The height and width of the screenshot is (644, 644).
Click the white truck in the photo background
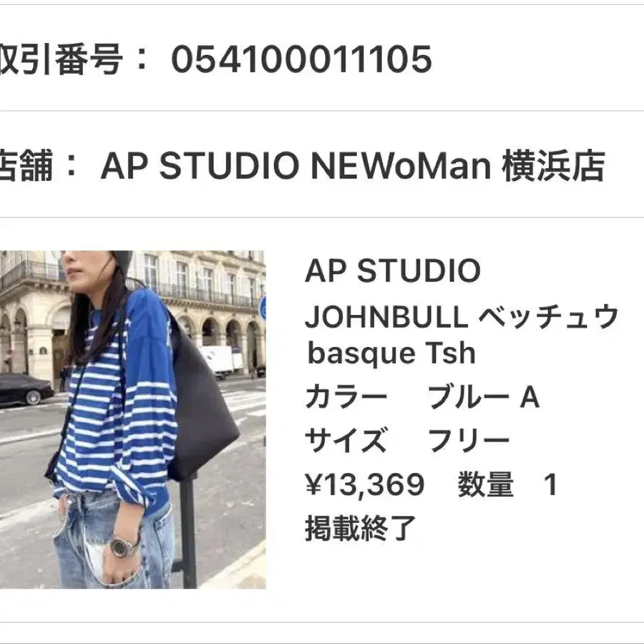223,361
